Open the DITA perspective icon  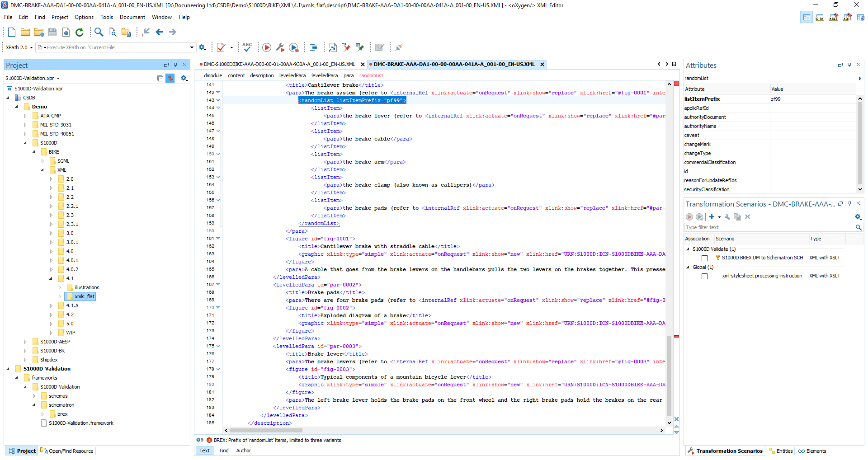820,18
